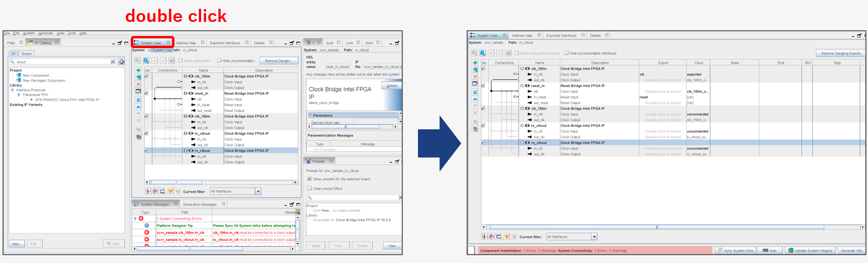Click the green plus add icon in right System View toolbar
Screen dimensions: 868x263
click(475, 63)
